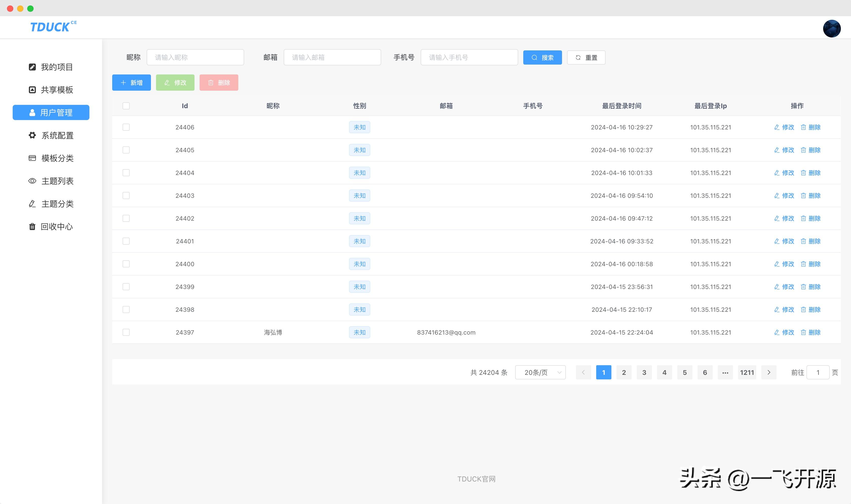The height and width of the screenshot is (504, 851).
Task: Check the row 24400 checkbox
Action: coord(126,264)
